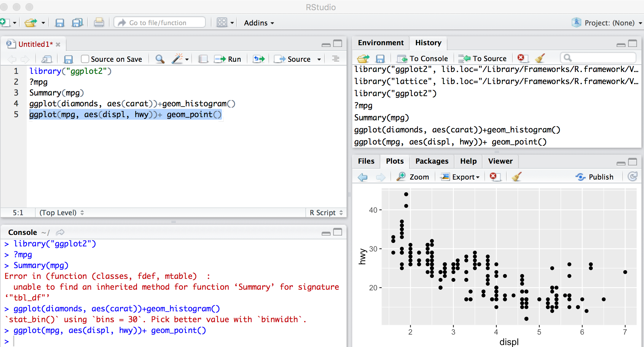Clear the console history with the broom icon

[540, 58]
